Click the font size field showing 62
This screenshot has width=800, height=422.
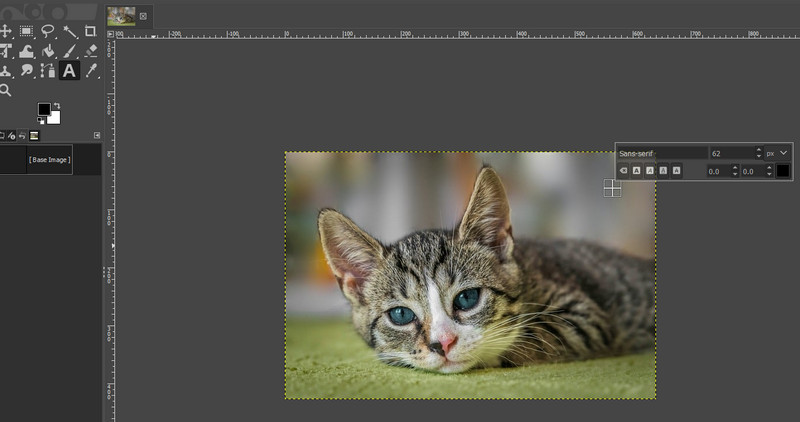(x=733, y=153)
